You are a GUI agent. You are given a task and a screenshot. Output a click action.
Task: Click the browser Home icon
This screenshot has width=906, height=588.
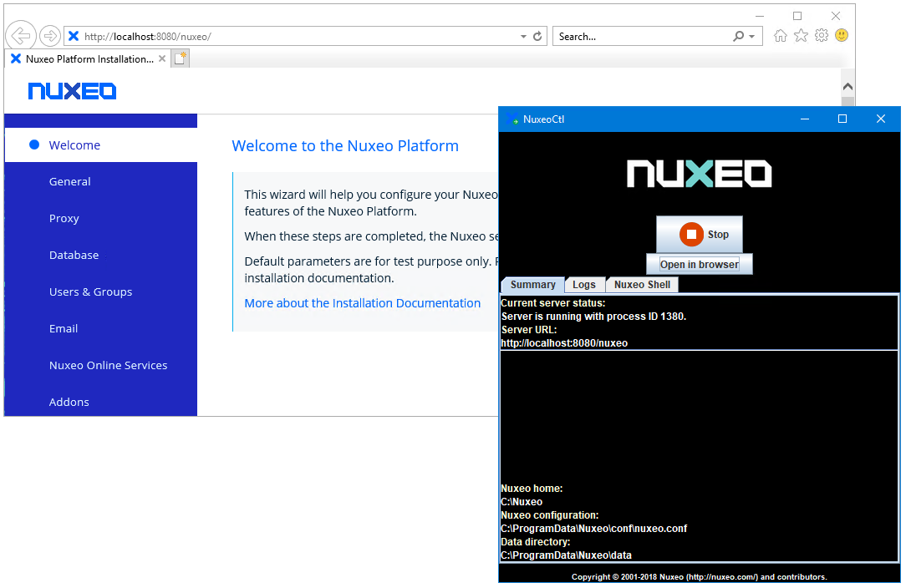pos(781,36)
